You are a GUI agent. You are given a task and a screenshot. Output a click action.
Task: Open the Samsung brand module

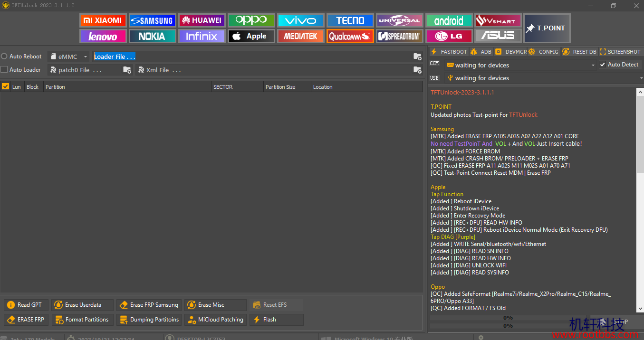click(x=152, y=20)
